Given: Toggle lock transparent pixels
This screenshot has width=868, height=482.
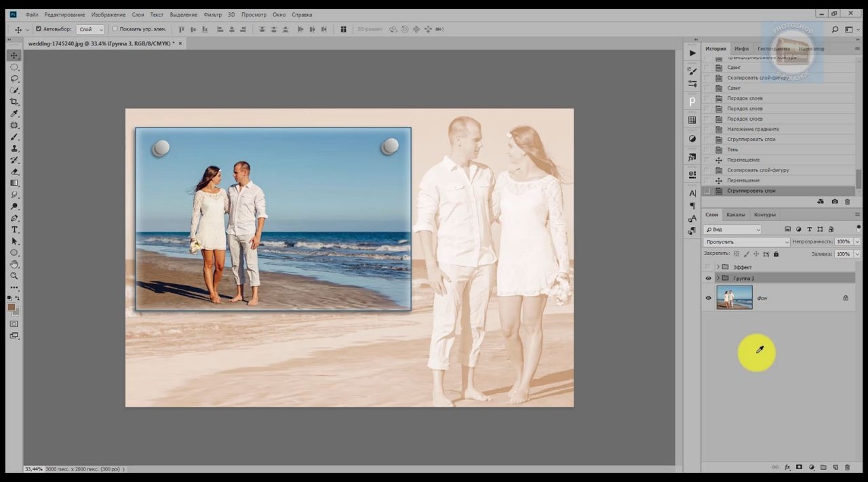Looking at the screenshot, I should click(736, 254).
